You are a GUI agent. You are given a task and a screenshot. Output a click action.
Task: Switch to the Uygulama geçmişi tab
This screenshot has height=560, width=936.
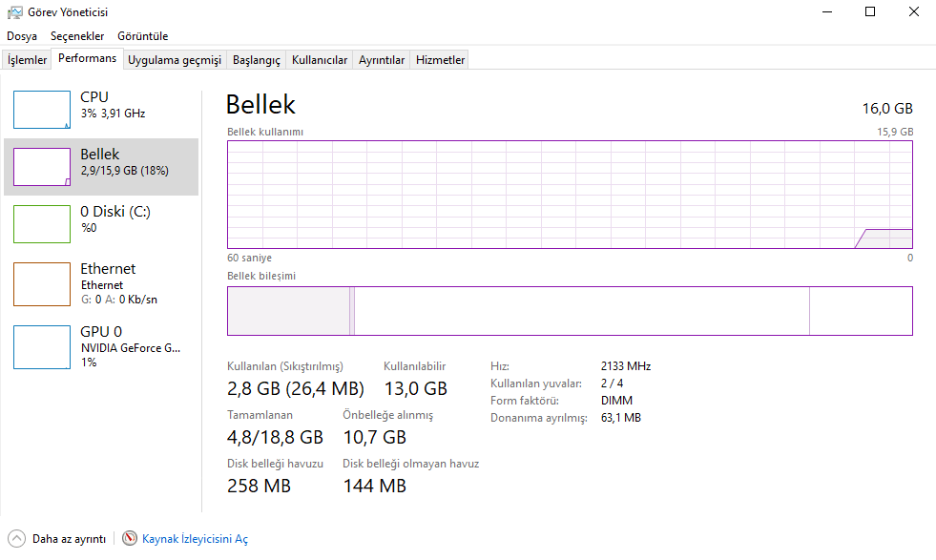click(175, 60)
